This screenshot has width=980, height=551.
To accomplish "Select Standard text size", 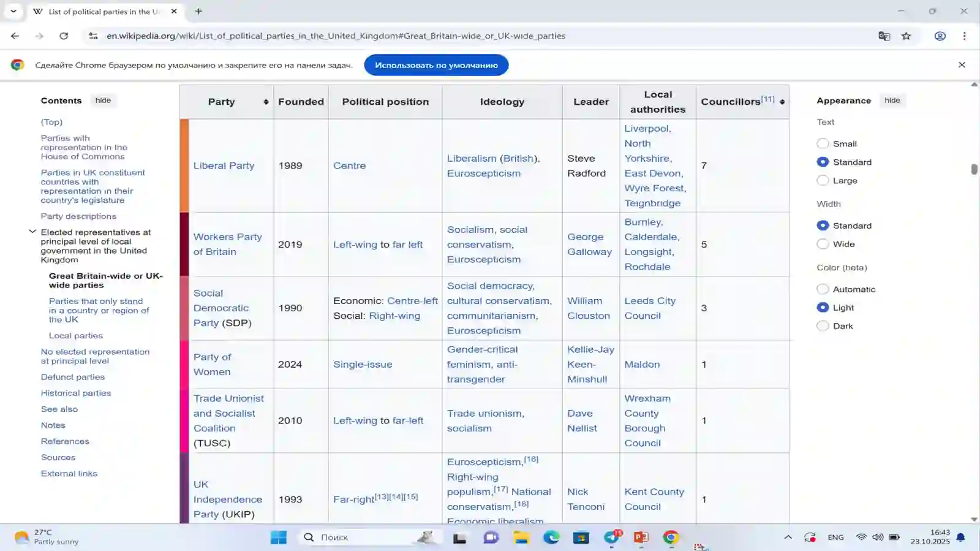I will [x=823, y=162].
